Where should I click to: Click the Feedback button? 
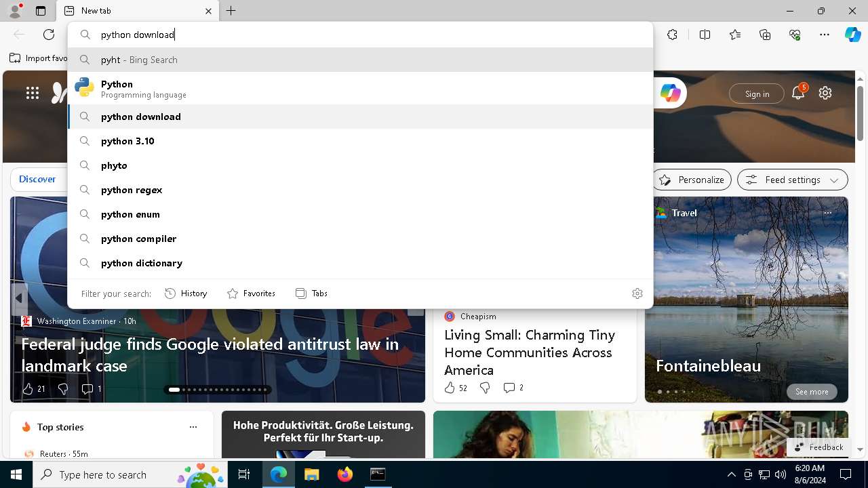[x=818, y=447]
